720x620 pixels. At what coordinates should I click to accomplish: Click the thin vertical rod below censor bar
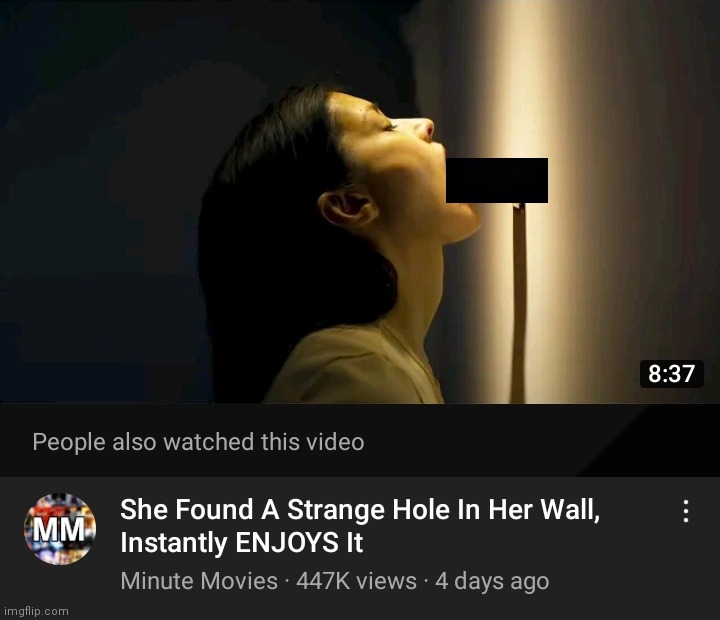click(519, 303)
